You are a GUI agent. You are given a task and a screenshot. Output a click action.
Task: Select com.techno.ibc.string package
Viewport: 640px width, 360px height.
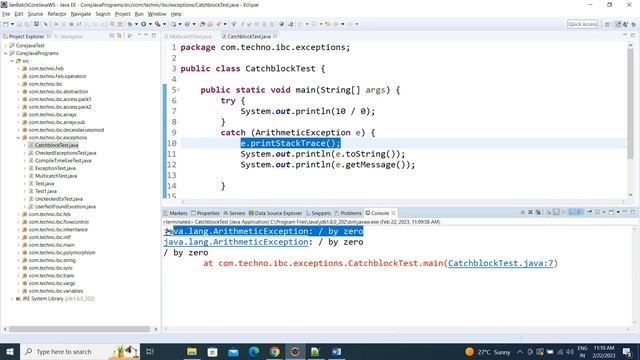point(52,260)
